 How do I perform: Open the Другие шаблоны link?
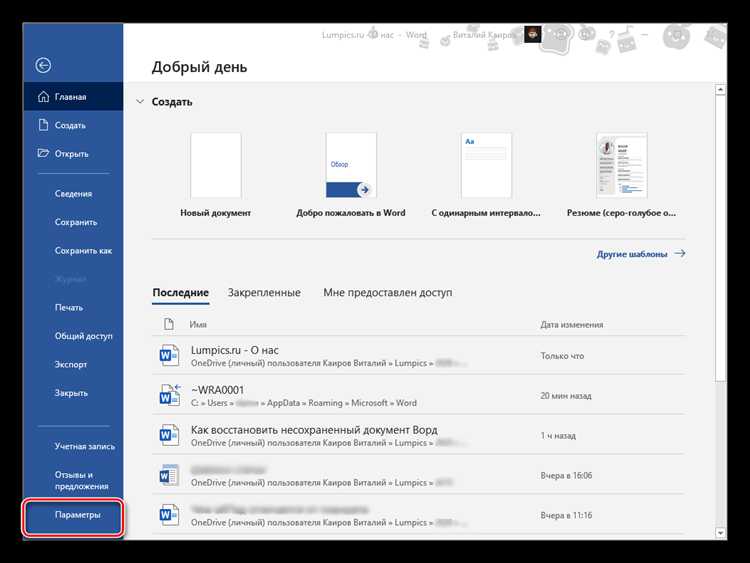[x=631, y=254]
